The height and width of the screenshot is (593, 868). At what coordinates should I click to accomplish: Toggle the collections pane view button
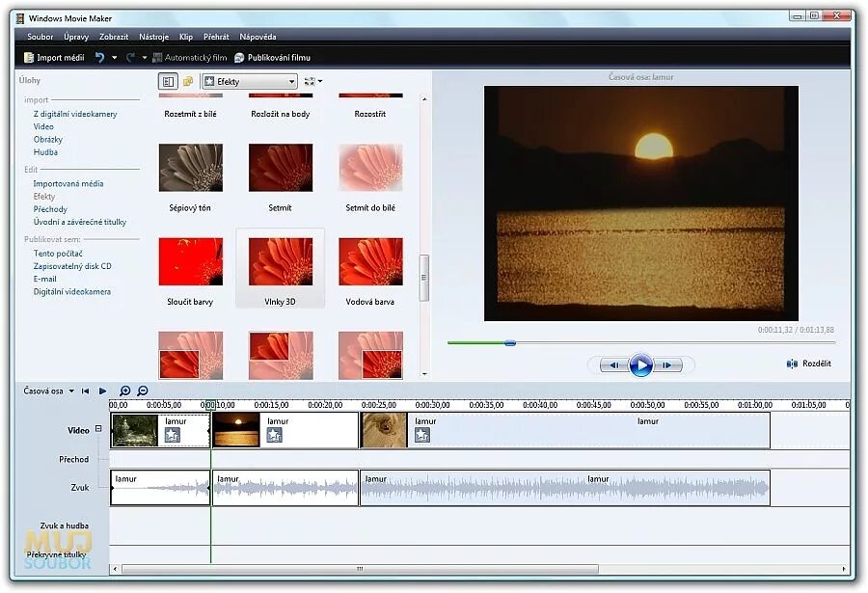(188, 81)
